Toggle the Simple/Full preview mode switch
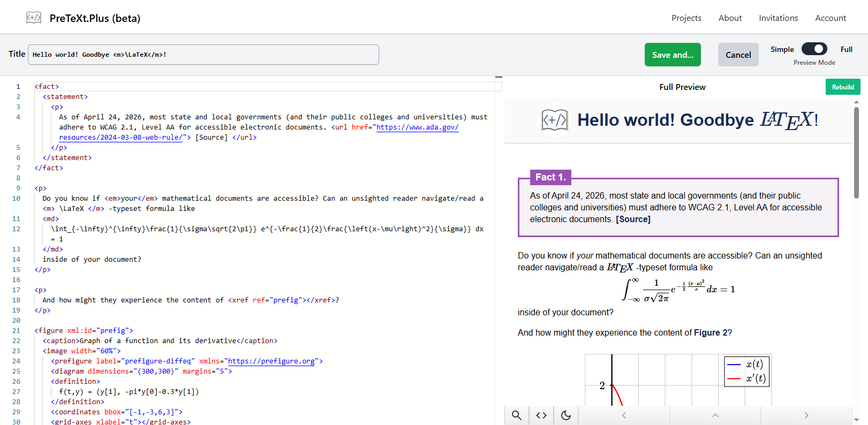 click(x=814, y=49)
